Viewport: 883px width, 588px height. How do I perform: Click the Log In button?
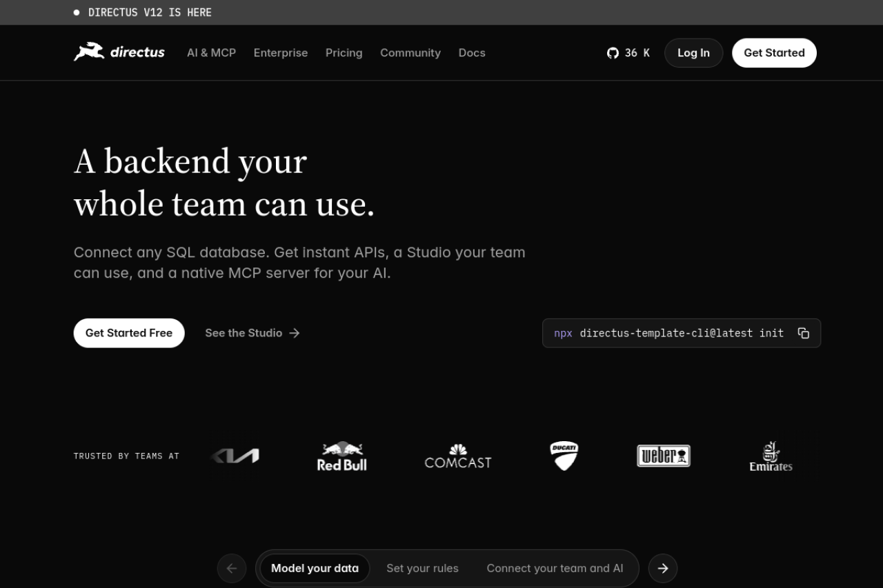[693, 53]
